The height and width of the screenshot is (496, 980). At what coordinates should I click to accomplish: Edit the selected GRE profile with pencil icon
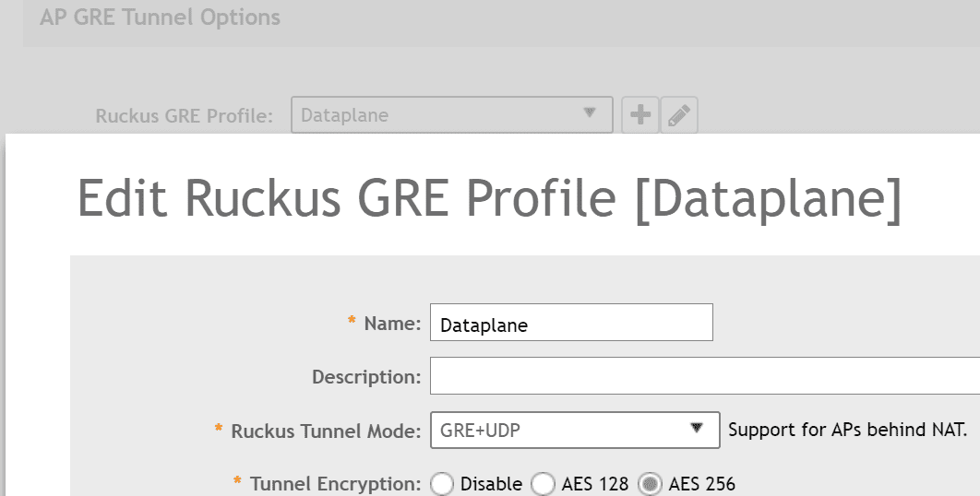point(679,115)
